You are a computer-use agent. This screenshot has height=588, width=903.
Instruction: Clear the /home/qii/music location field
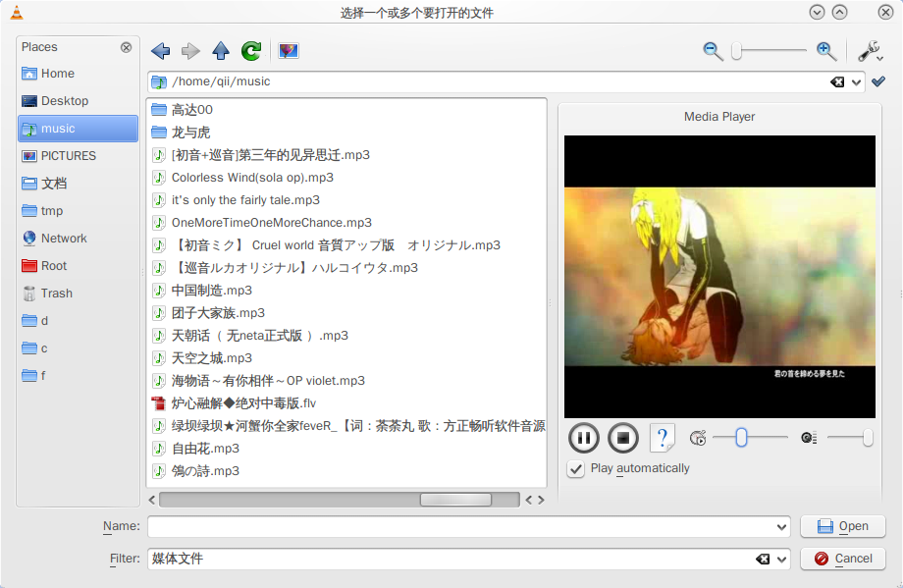click(837, 81)
